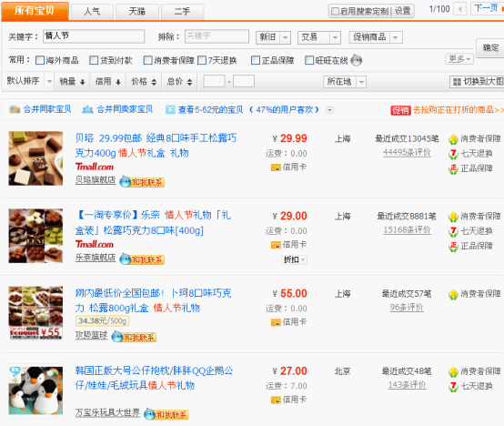504x426 pixels.
Task: Open the 卜珂8口味巧克力 product title
Action: [153, 300]
